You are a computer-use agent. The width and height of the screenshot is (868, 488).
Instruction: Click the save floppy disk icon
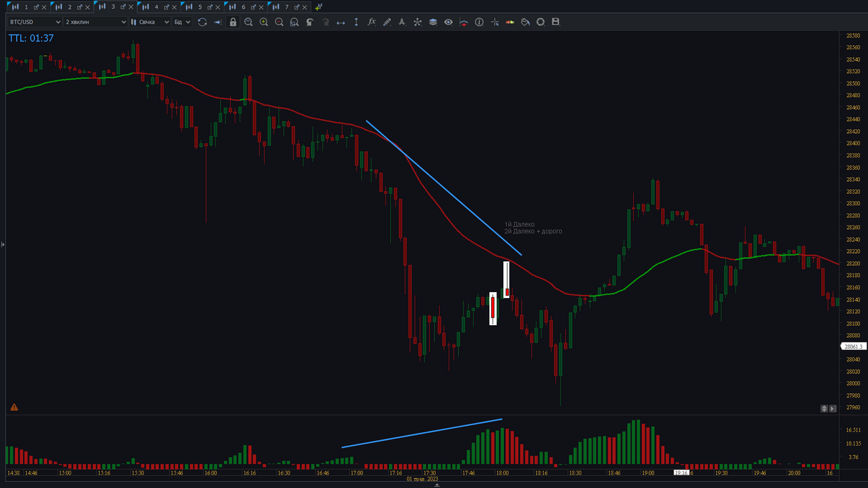[x=556, y=22]
